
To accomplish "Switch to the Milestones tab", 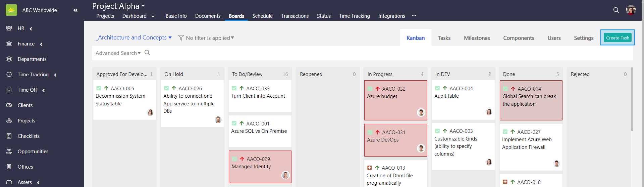I will click(477, 38).
